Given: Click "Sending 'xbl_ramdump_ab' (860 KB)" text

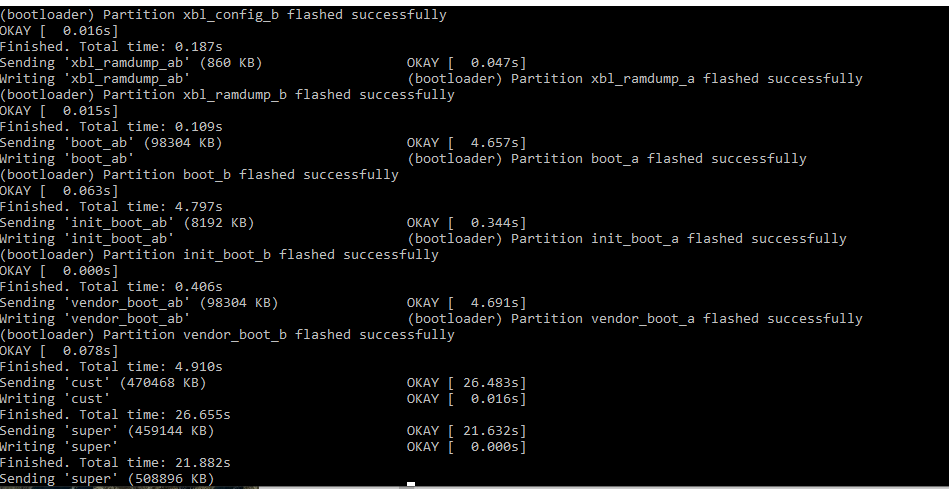Looking at the screenshot, I should [131, 63].
